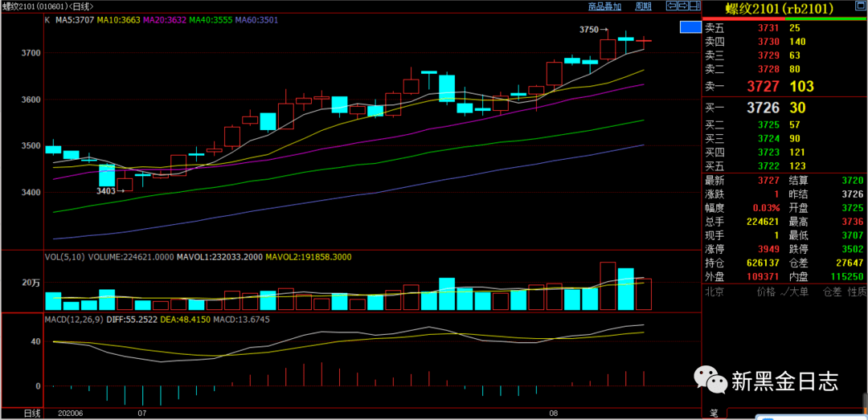Click the 卖二 price 3728

(x=769, y=69)
